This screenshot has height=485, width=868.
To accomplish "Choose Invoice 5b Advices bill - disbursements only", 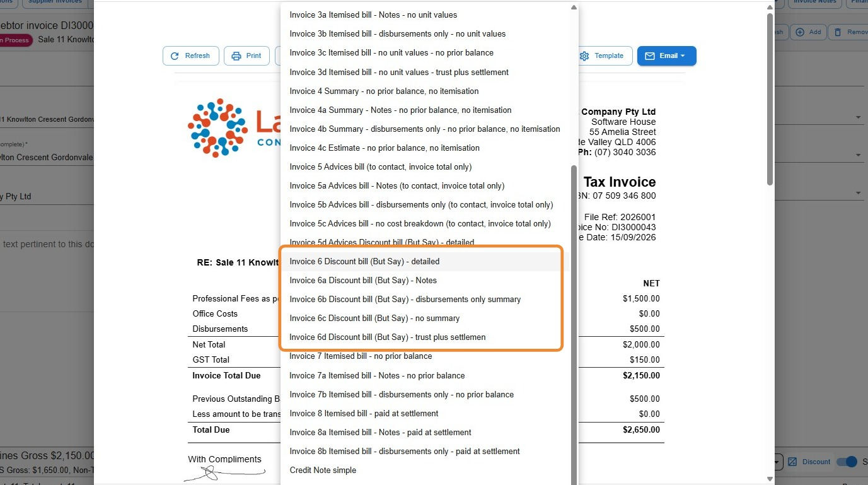I will click(426, 204).
